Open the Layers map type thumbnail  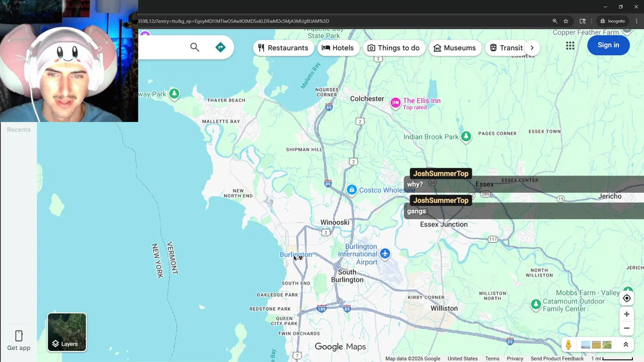67,332
